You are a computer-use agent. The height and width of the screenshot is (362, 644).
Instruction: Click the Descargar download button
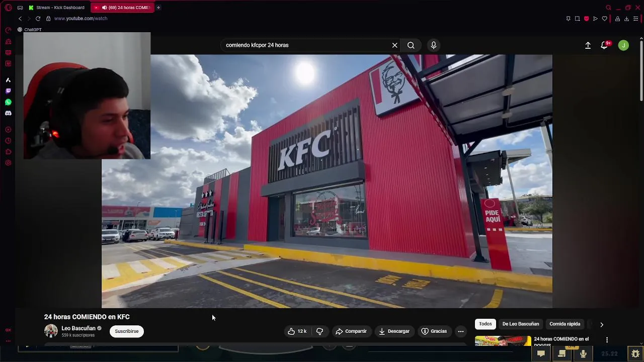394,331
